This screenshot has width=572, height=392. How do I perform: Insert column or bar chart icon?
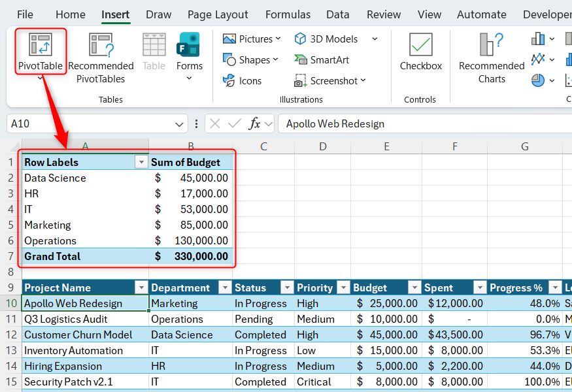[x=538, y=39]
